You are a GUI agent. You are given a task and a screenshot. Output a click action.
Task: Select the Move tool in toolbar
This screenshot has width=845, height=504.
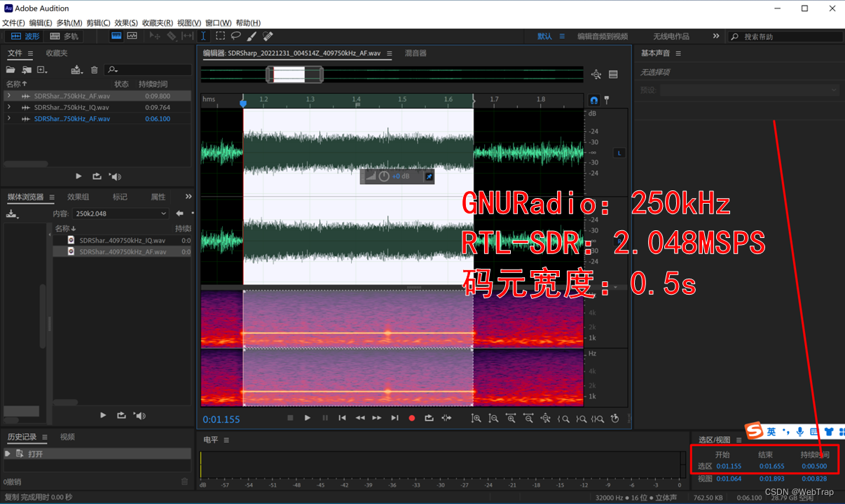[155, 36]
